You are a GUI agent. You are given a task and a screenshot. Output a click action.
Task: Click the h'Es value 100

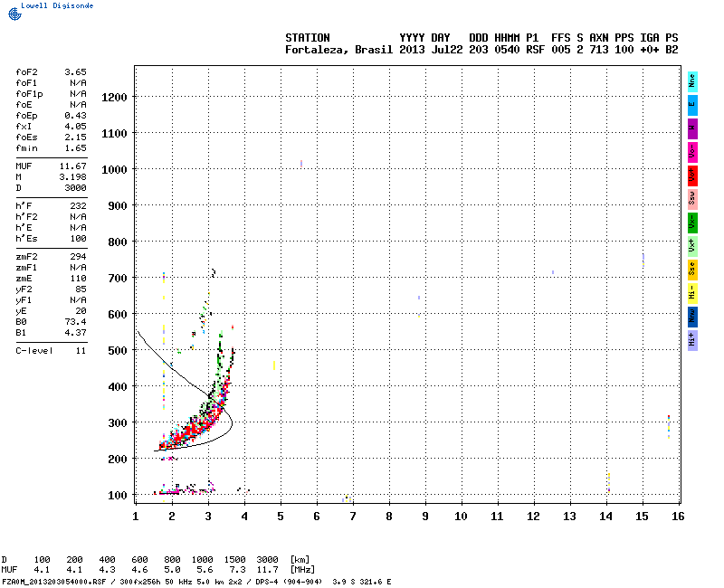click(x=78, y=239)
